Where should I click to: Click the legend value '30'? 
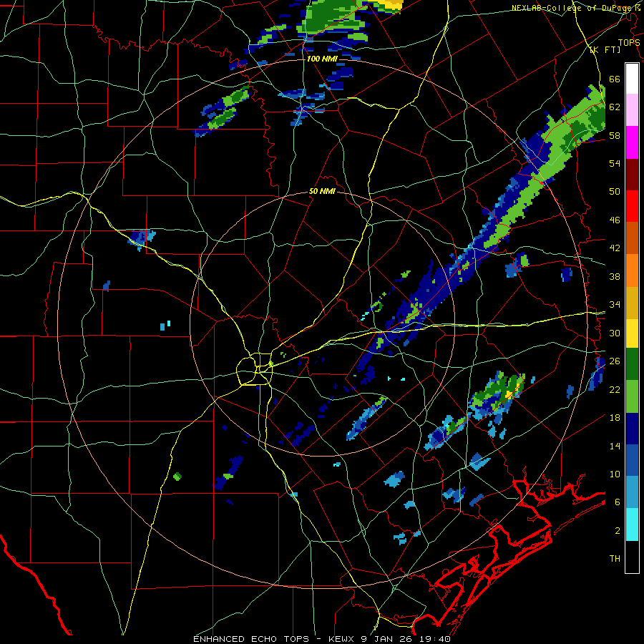click(x=615, y=333)
